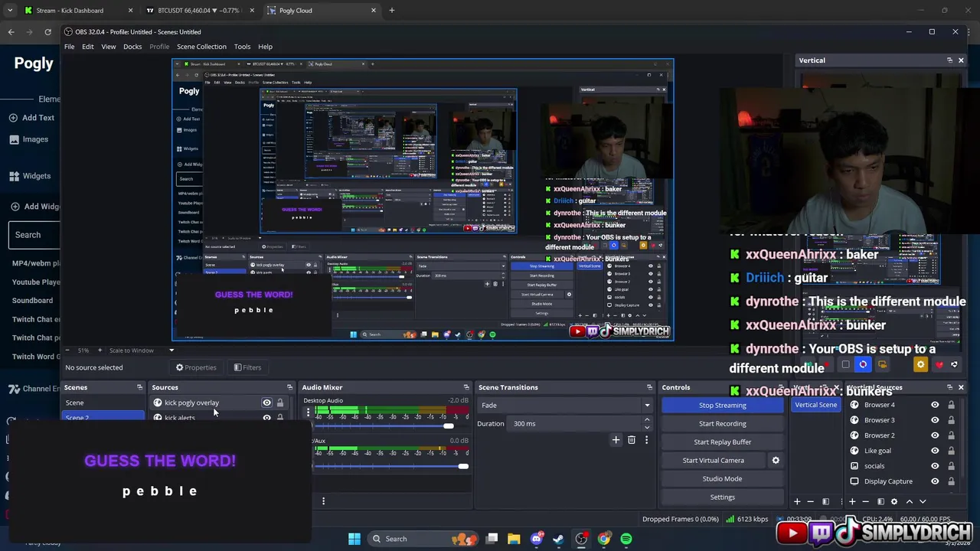The image size is (980, 551).
Task: Delete scene transition with trash icon
Action: click(632, 440)
